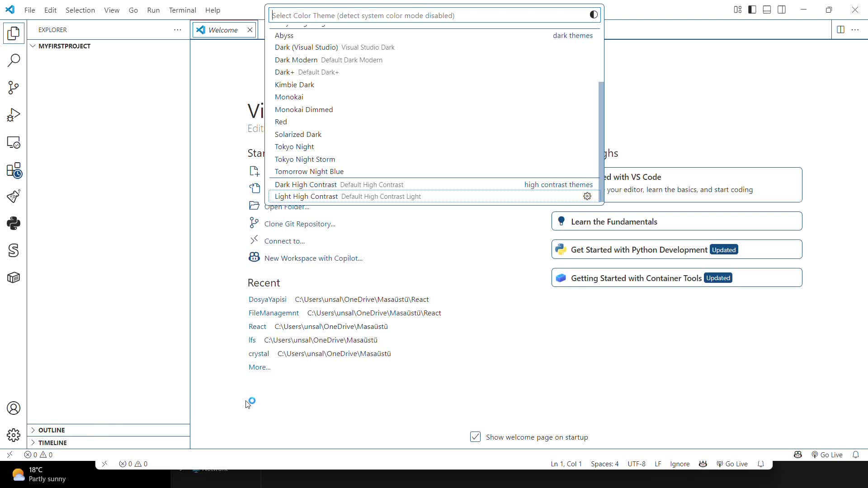The width and height of the screenshot is (868, 488).
Task: Click the top status bar Copilot icon
Action: (798, 455)
